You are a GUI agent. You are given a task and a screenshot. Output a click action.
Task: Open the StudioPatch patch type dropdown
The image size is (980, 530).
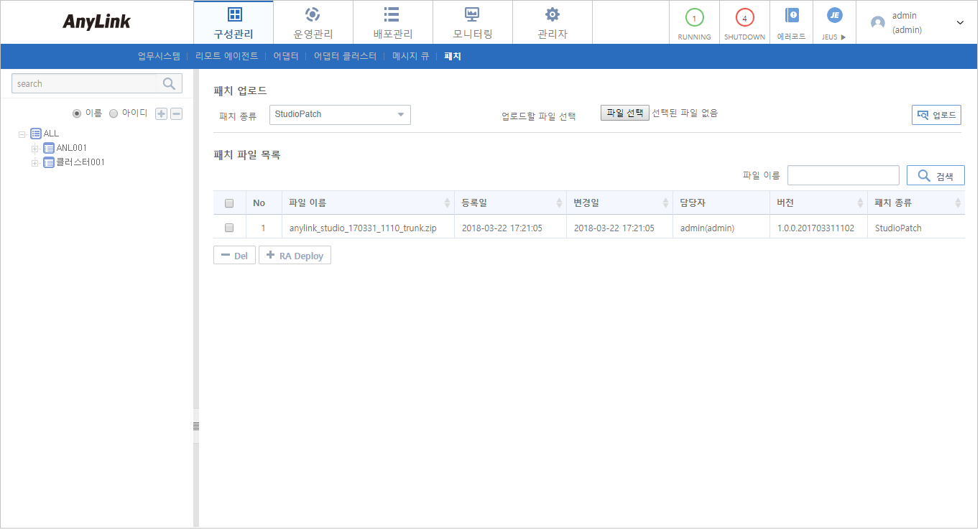pyautogui.click(x=339, y=115)
